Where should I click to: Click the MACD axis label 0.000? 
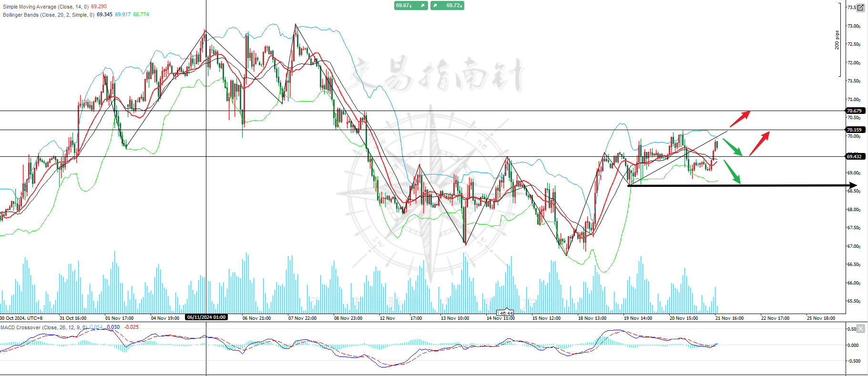pyautogui.click(x=853, y=345)
